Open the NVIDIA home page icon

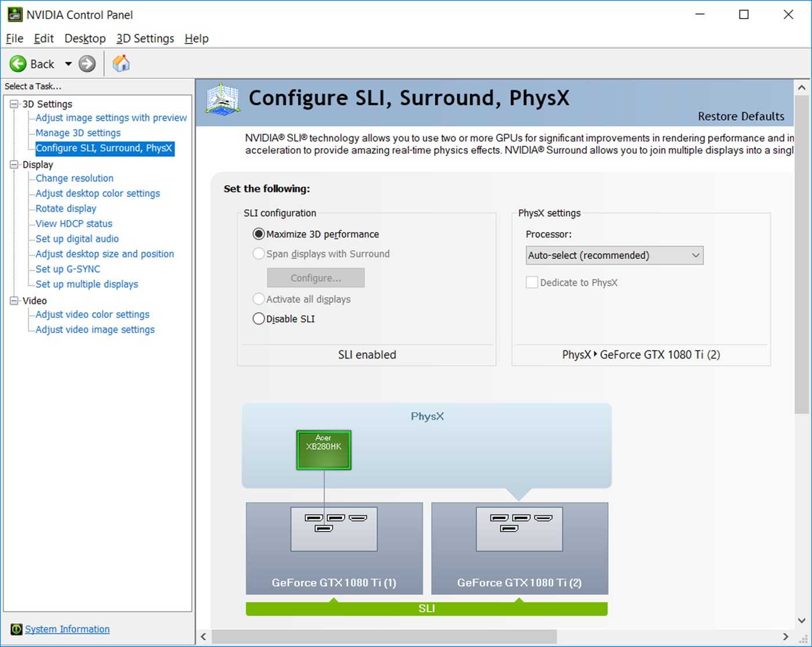pyautogui.click(x=121, y=63)
